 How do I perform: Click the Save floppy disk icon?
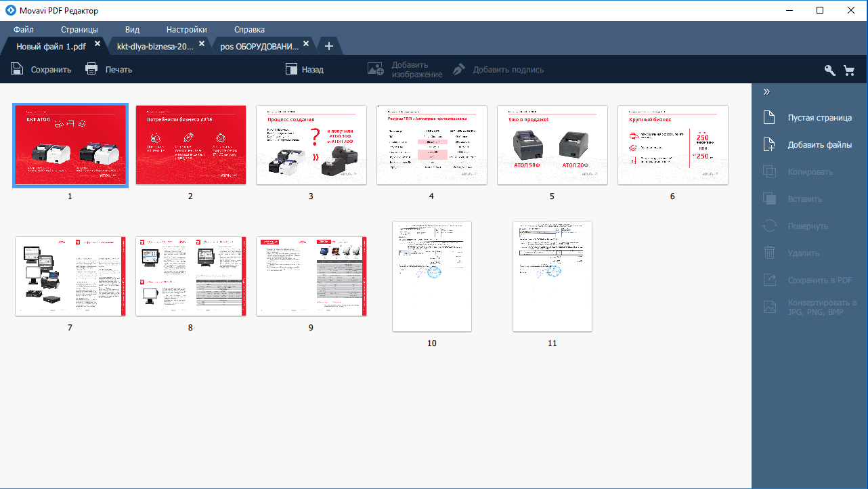[x=17, y=69]
